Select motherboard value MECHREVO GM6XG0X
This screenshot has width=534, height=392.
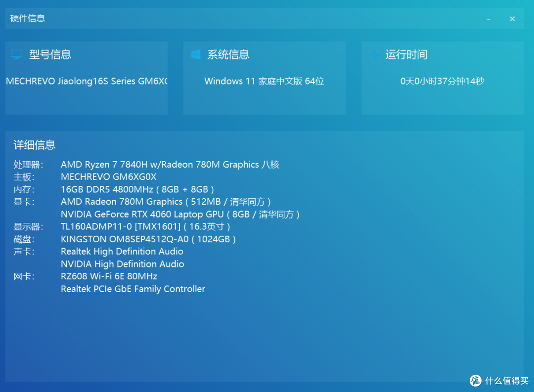click(109, 177)
